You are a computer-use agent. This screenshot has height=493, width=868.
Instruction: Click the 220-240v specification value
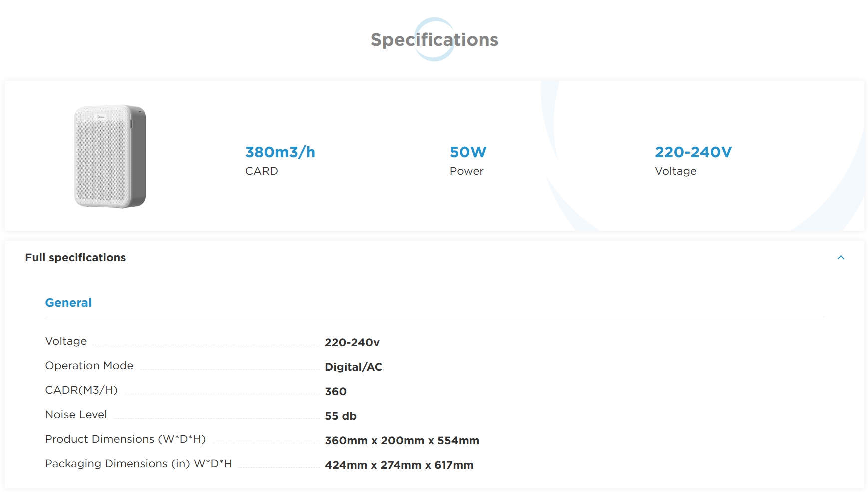[x=352, y=343]
